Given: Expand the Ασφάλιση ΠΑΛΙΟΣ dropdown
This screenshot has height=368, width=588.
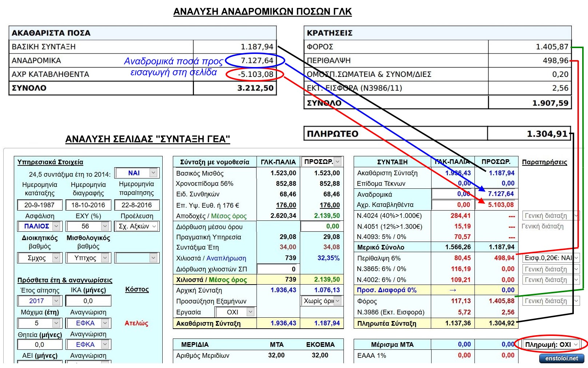Looking at the screenshot, I should tap(39, 226).
